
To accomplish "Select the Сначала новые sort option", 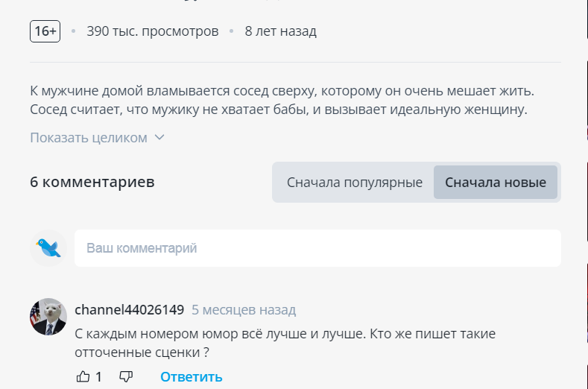I will pos(496,183).
